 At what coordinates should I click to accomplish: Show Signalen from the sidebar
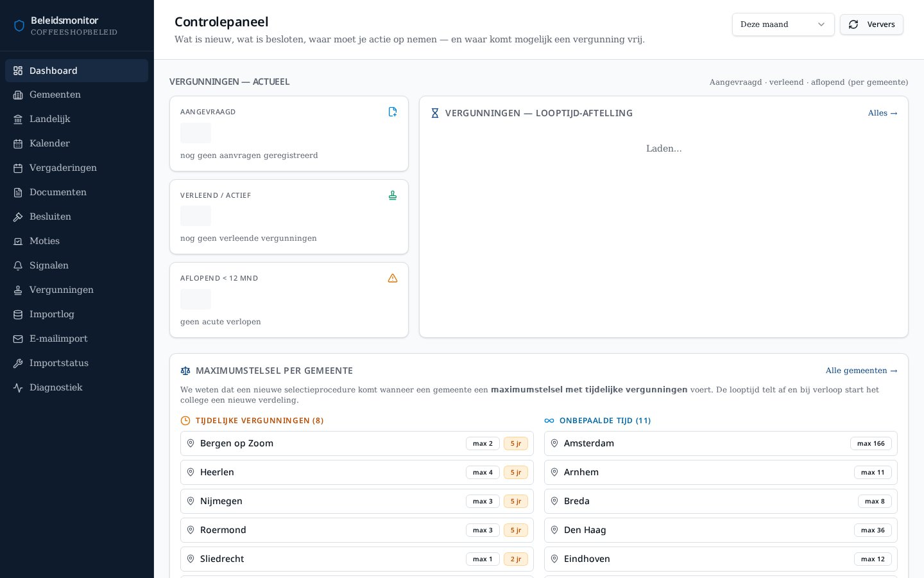point(76,266)
